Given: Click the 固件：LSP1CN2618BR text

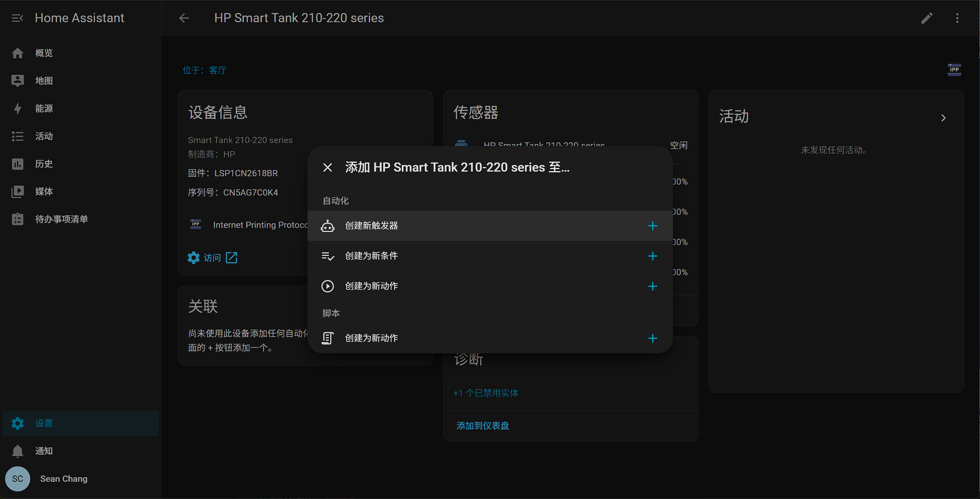Looking at the screenshot, I should [233, 173].
